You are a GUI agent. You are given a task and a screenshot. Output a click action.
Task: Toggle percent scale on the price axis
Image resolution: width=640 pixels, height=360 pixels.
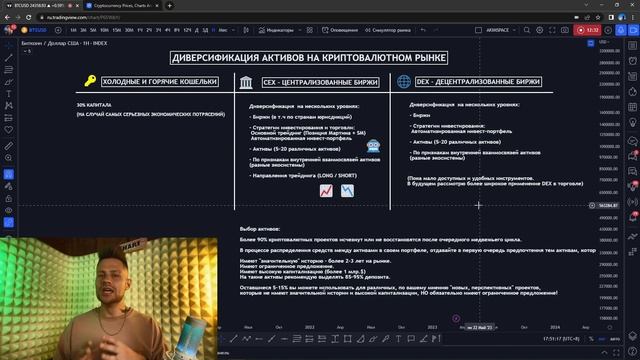[x=591, y=339]
